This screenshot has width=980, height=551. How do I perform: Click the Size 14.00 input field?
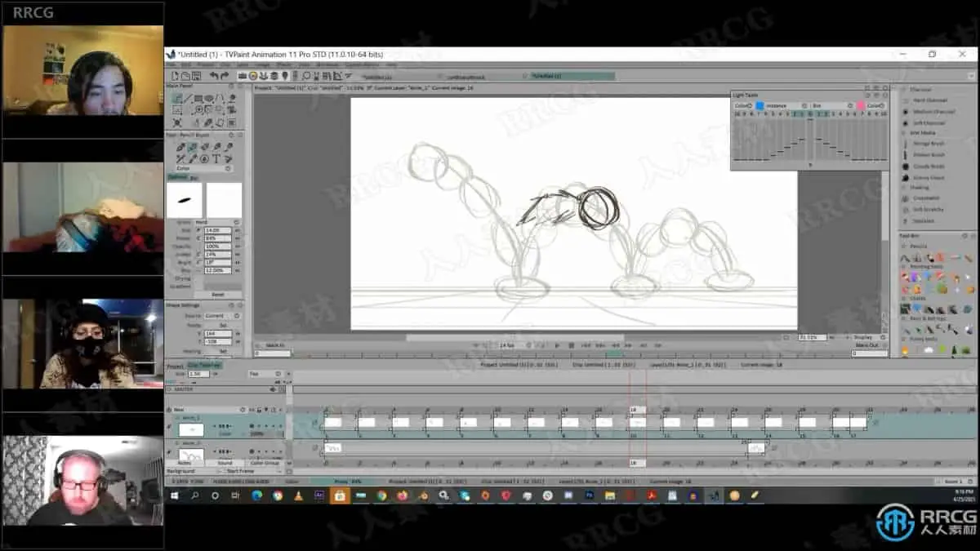point(218,230)
